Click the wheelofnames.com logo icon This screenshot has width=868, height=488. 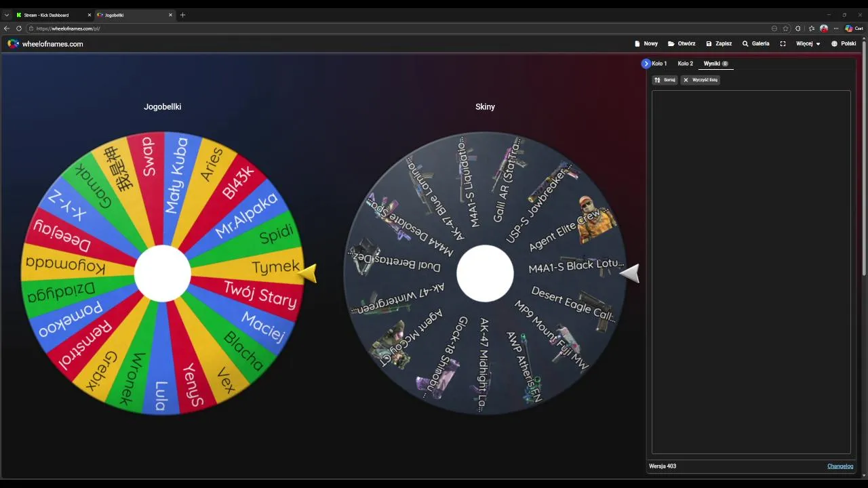pyautogui.click(x=13, y=43)
